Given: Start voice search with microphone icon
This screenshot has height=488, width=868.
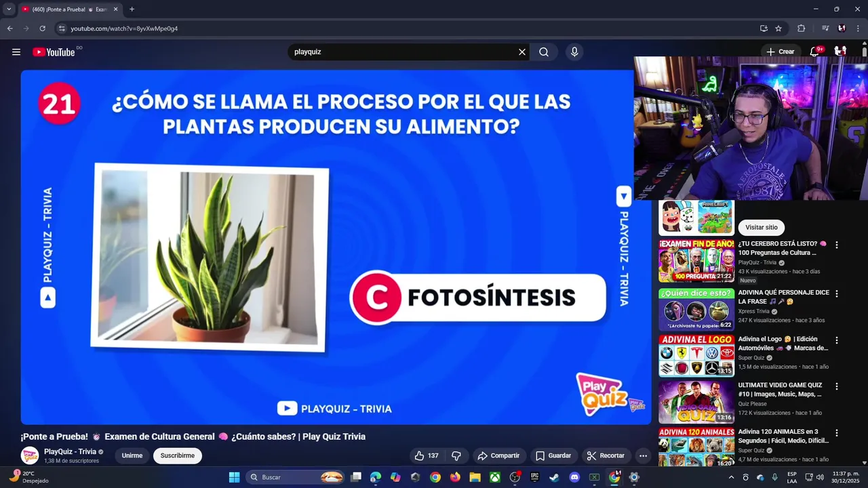Looking at the screenshot, I should tap(574, 52).
